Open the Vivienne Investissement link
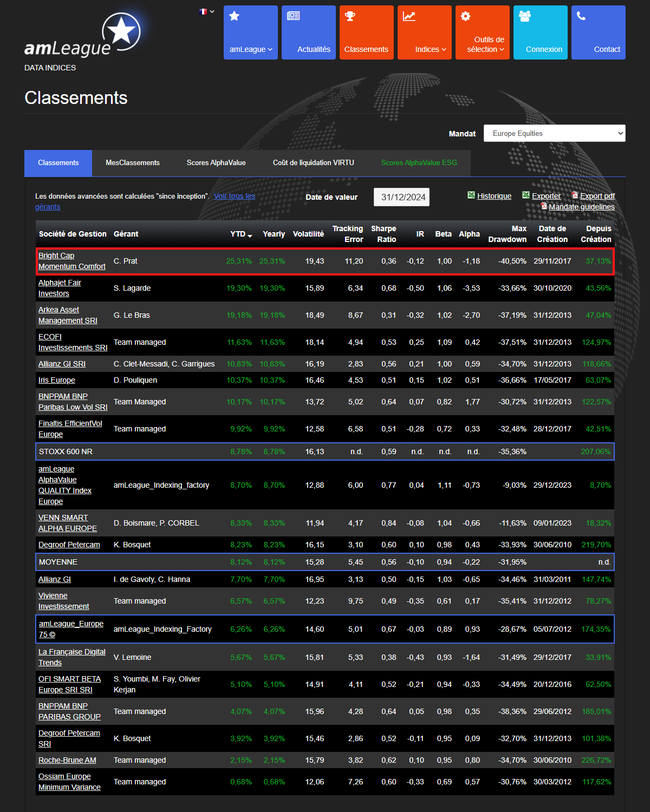This screenshot has width=650, height=812. click(x=64, y=601)
